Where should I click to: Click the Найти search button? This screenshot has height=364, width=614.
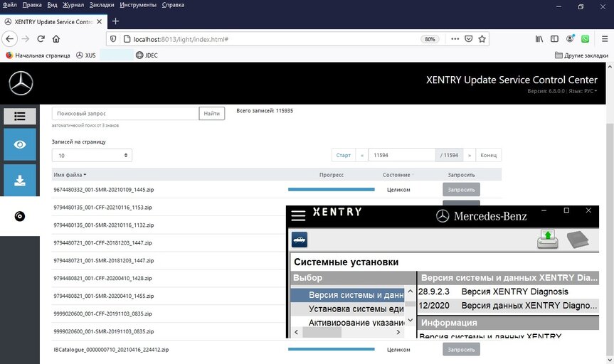tap(211, 114)
